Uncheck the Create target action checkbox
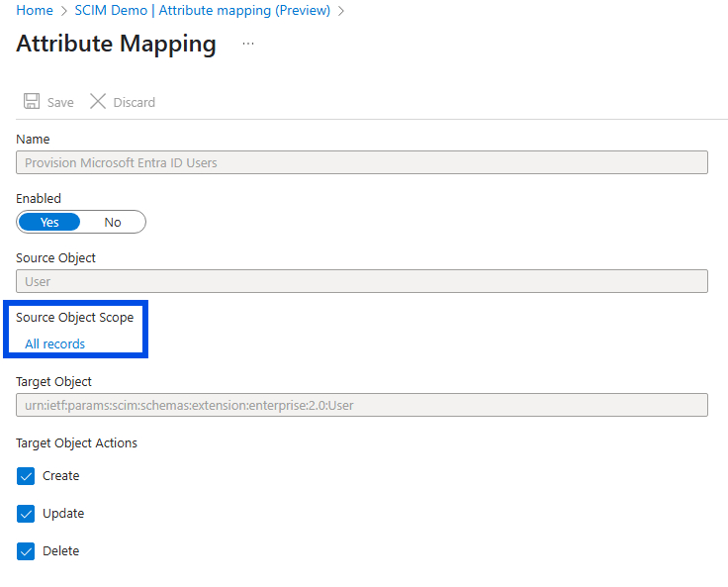Viewport: 728px width, 587px height. [x=27, y=476]
